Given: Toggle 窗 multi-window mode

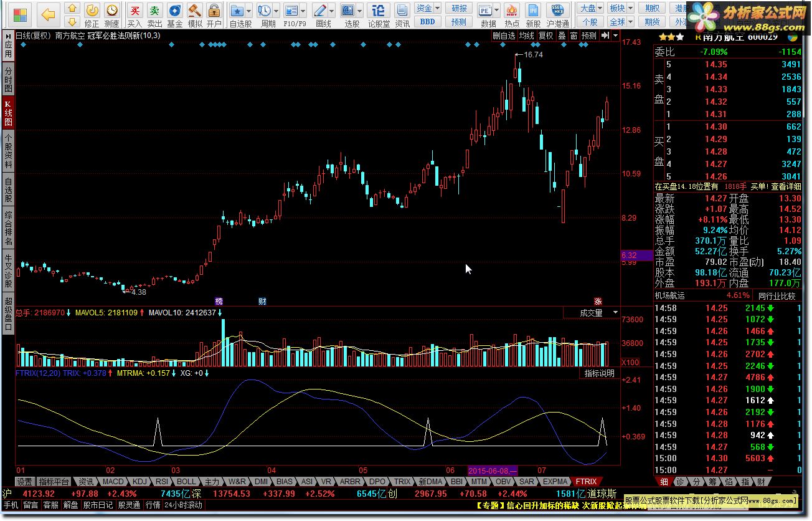Looking at the screenshot, I should point(574,36).
